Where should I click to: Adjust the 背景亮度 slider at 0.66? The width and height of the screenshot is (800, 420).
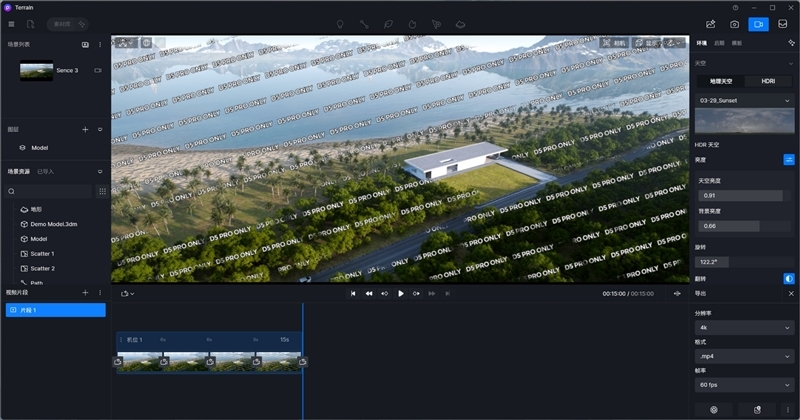coord(744,226)
